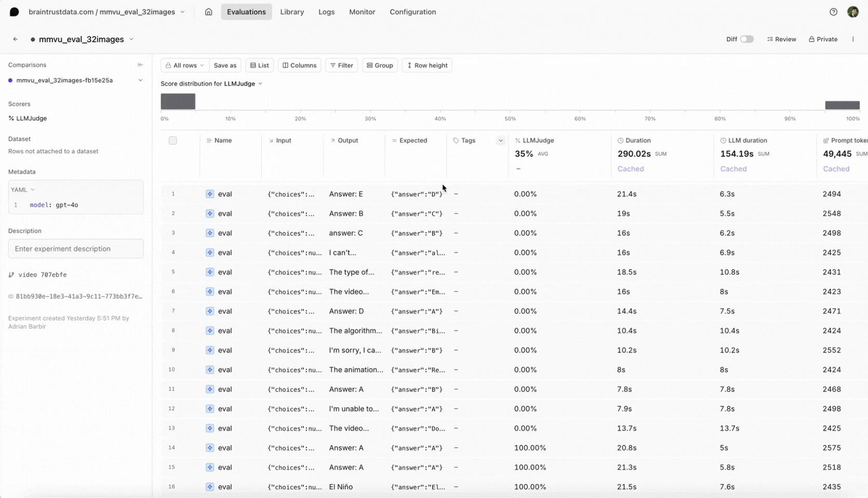Click the eval icon in row 1
868x498 pixels.
coord(210,194)
